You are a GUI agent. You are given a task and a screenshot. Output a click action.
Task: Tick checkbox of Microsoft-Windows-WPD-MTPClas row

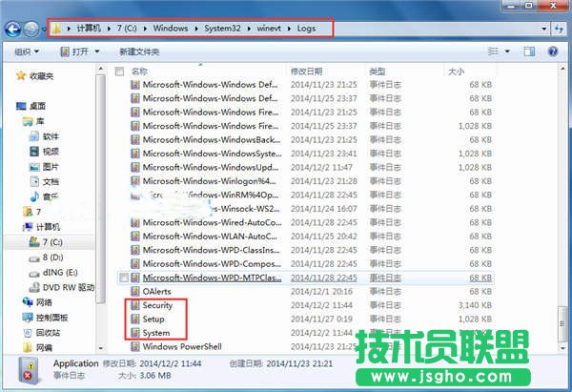pyautogui.click(x=124, y=278)
